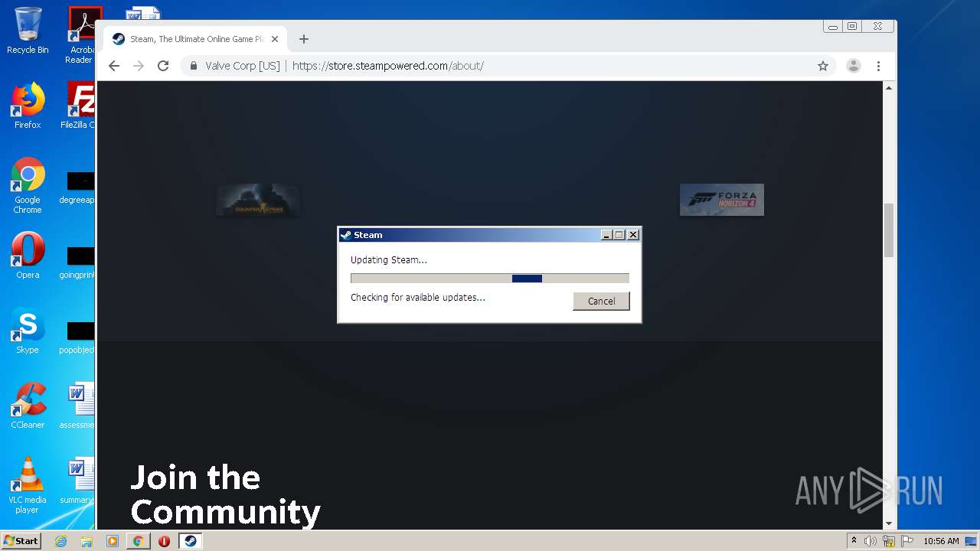
Task: Select the summary Word document icon
Action: [78, 481]
